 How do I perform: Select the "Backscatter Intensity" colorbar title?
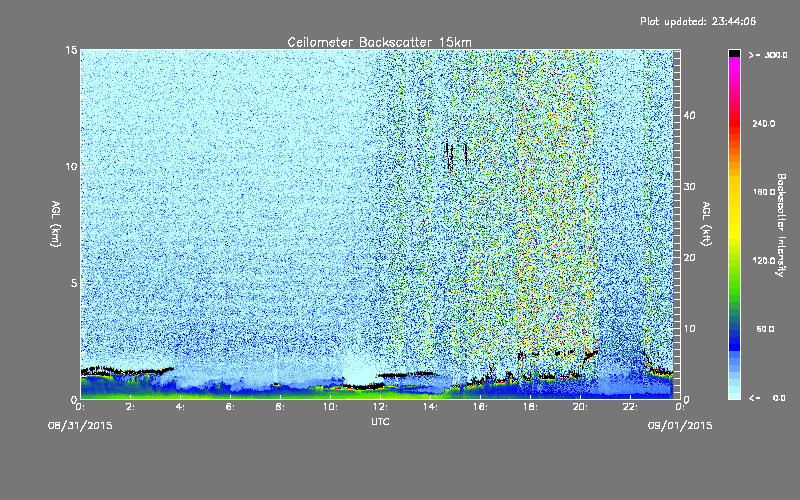781,225
